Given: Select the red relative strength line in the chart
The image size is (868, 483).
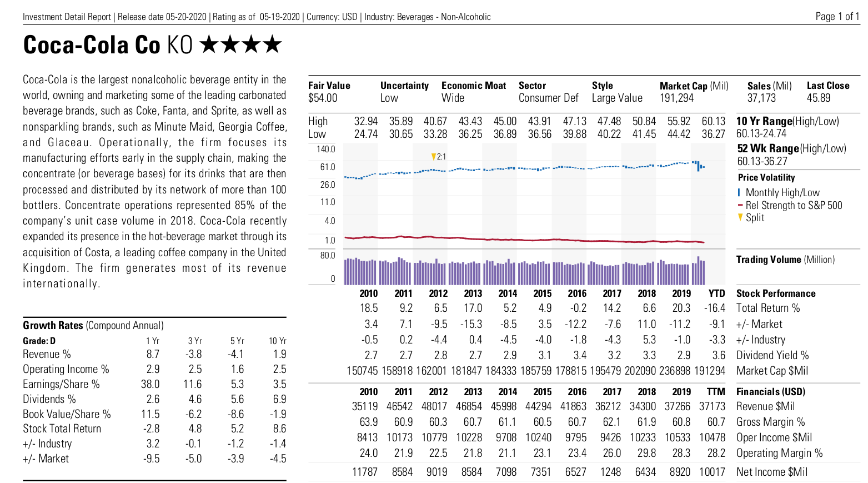Looking at the screenshot, I should (524, 239).
